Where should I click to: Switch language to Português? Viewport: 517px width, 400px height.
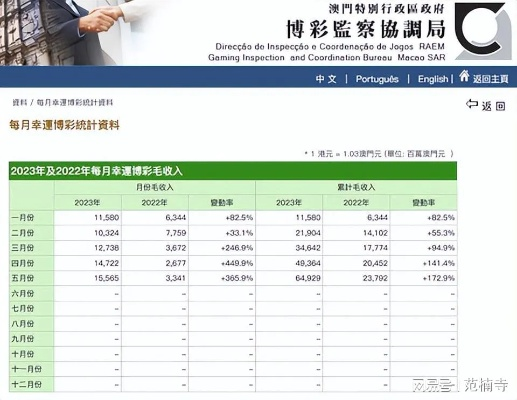click(x=377, y=79)
